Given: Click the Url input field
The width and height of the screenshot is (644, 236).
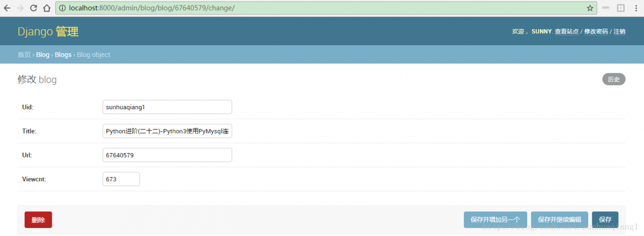Looking at the screenshot, I should point(167,155).
